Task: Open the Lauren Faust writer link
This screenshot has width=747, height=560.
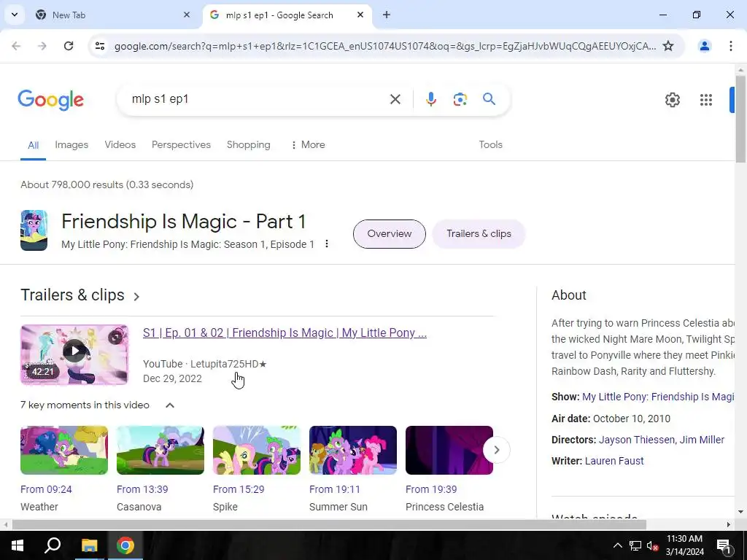Action: (614, 461)
